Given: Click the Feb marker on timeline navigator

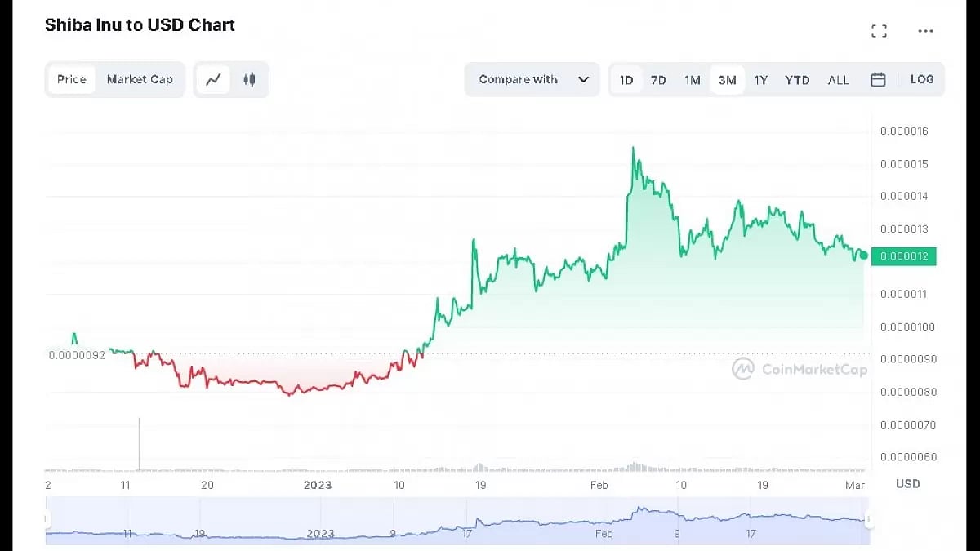Looking at the screenshot, I should click(x=604, y=534).
